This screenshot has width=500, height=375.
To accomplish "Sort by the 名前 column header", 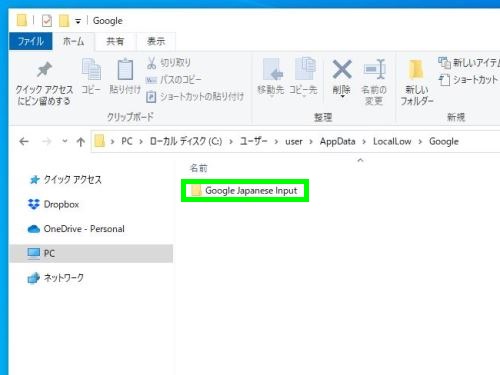I will click(199, 168).
